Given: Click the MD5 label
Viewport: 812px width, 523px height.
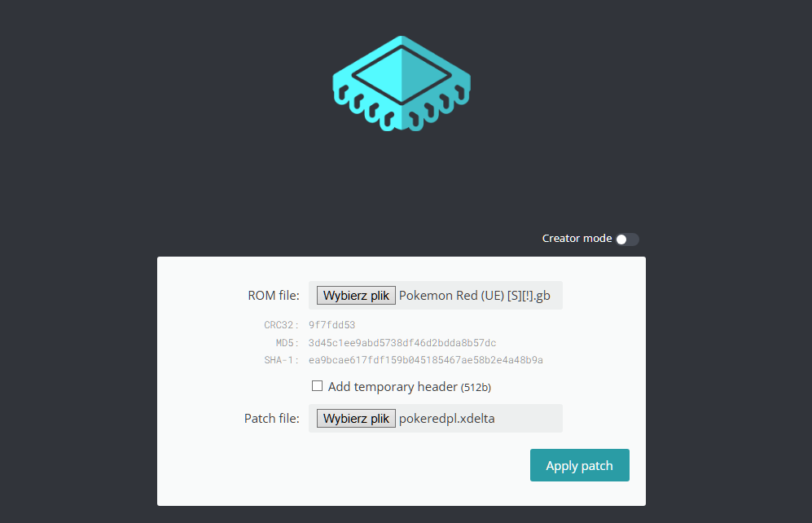Looking at the screenshot, I should (287, 342).
